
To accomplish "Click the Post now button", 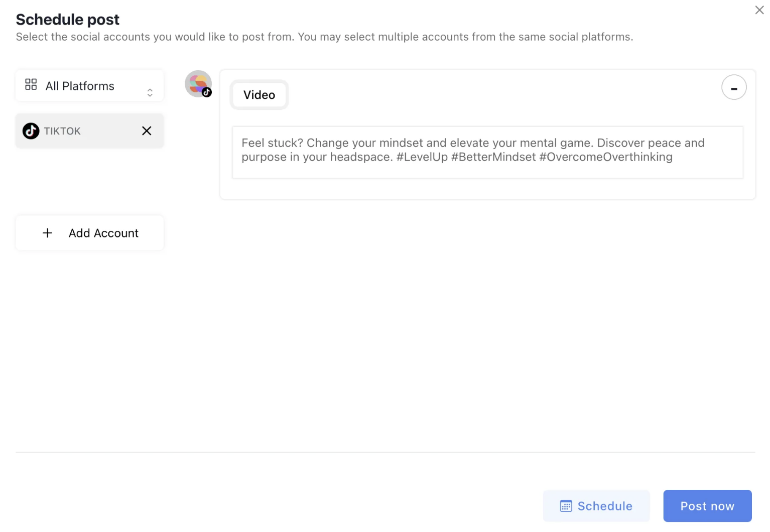I will click(707, 506).
